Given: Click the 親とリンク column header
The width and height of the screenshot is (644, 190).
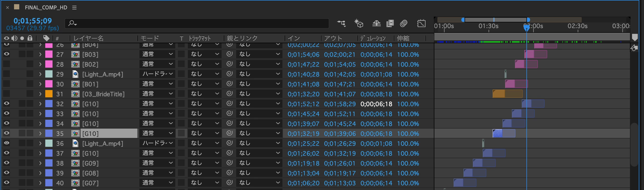Looking at the screenshot, I should point(242,38).
